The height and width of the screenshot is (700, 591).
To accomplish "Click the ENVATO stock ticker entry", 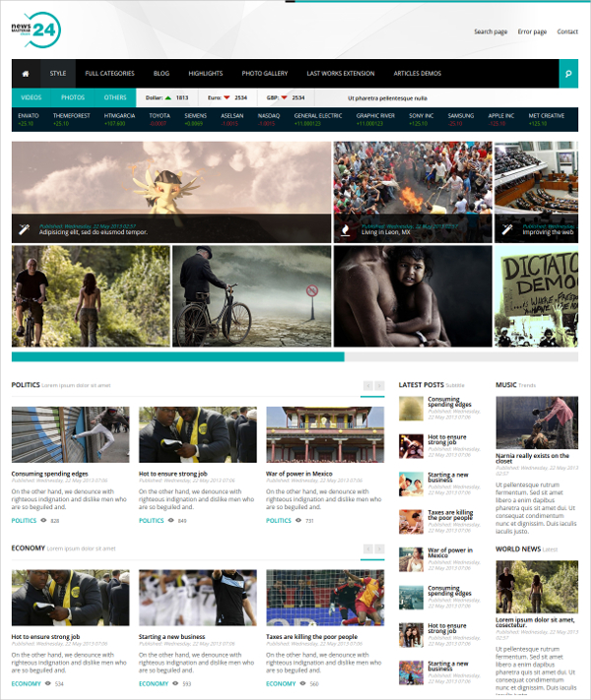I will [x=29, y=119].
